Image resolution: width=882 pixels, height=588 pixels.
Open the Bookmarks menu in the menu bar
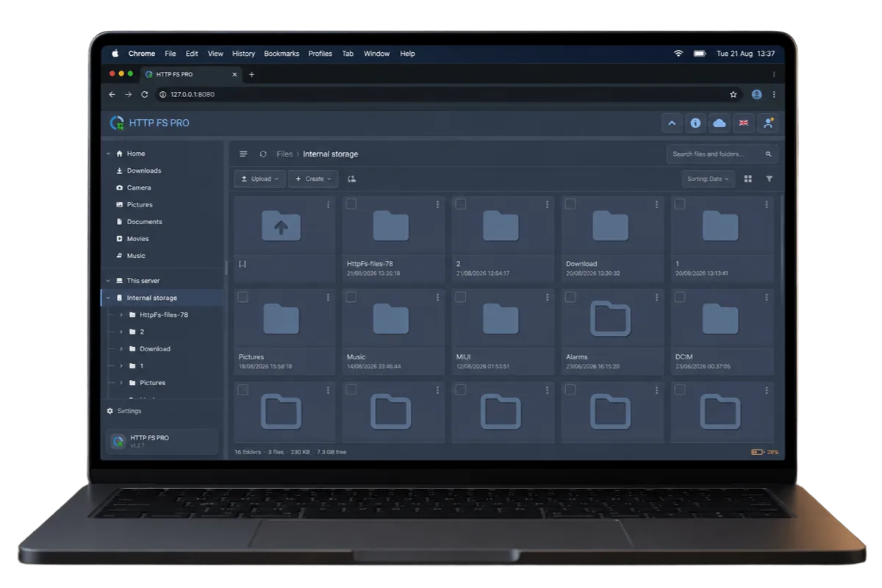pyautogui.click(x=282, y=54)
